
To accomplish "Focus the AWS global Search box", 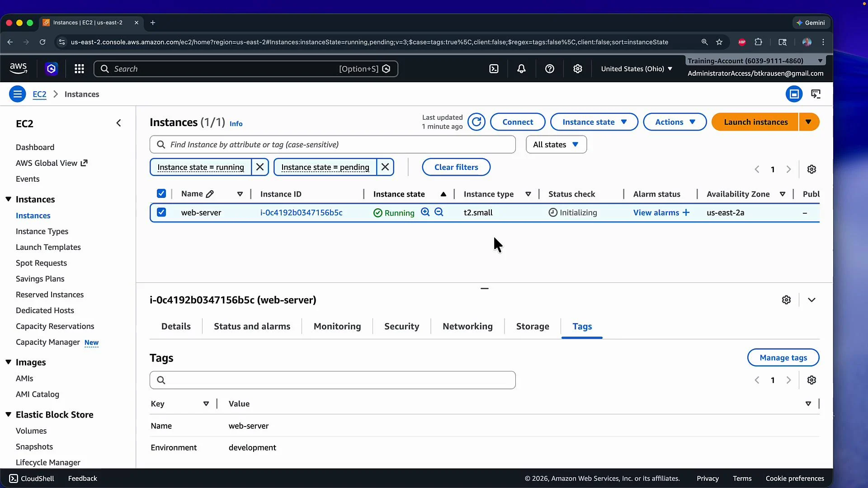I will pyautogui.click(x=245, y=69).
